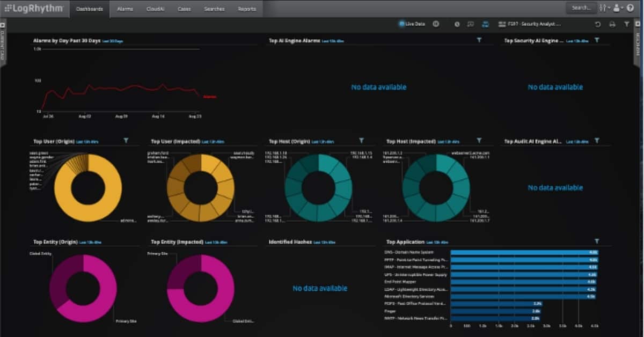Expand the user account dropdown arrow
Viewport: 644px width, 337px height.
click(622, 8)
